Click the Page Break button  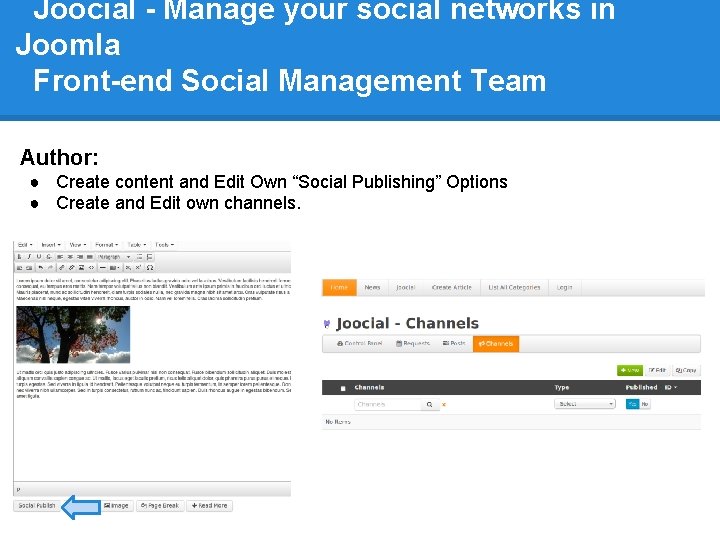pyautogui.click(x=160, y=506)
